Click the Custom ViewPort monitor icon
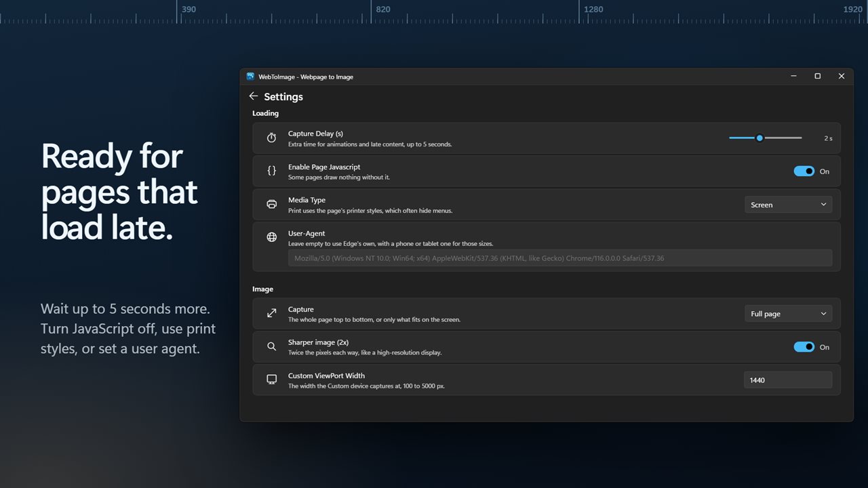Viewport: 868px width, 488px height. point(271,380)
